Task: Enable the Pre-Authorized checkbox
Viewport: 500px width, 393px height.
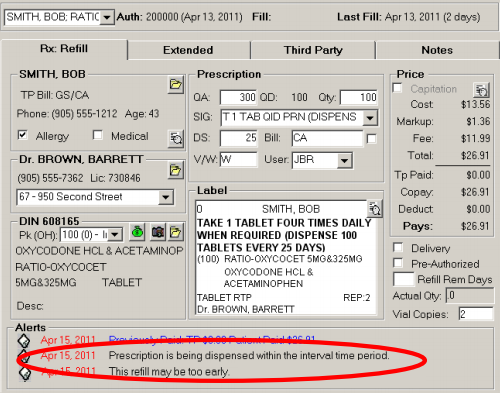Action: (x=398, y=263)
